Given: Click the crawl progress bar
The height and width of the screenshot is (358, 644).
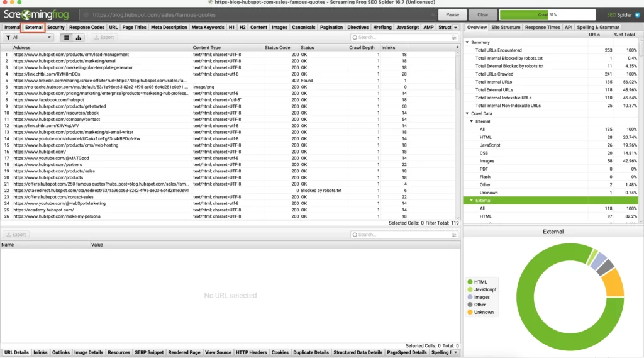Looking at the screenshot, I should (548, 15).
